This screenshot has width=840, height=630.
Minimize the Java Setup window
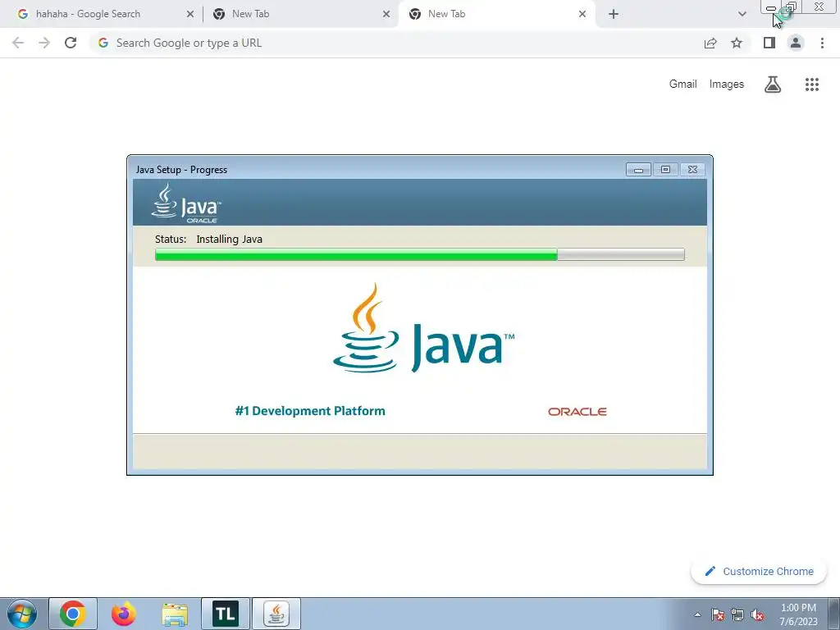(x=638, y=170)
